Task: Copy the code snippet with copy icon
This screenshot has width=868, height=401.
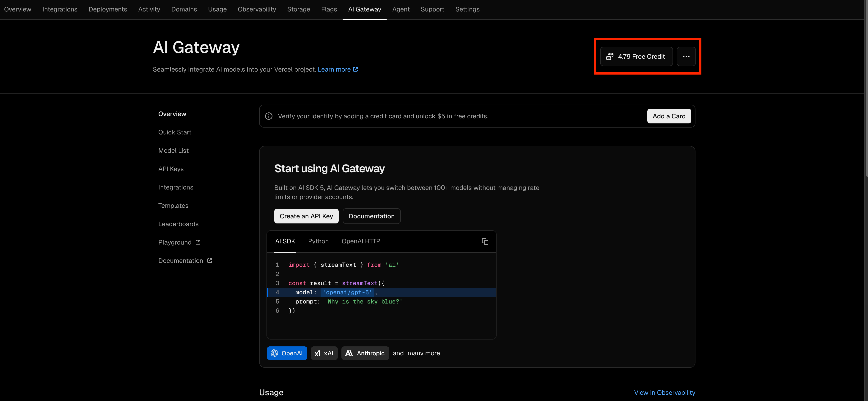Action: click(485, 242)
